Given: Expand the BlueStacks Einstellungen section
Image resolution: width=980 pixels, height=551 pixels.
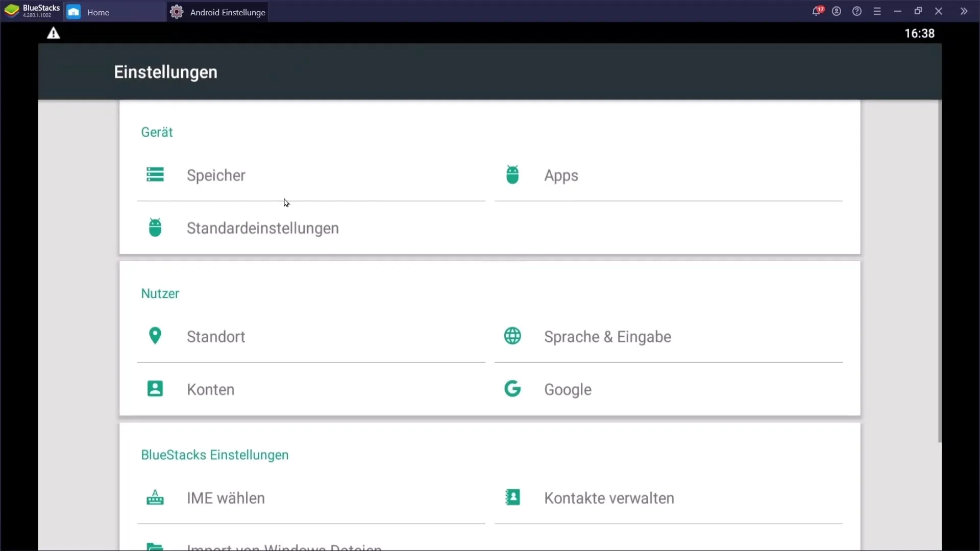Looking at the screenshot, I should [x=214, y=454].
